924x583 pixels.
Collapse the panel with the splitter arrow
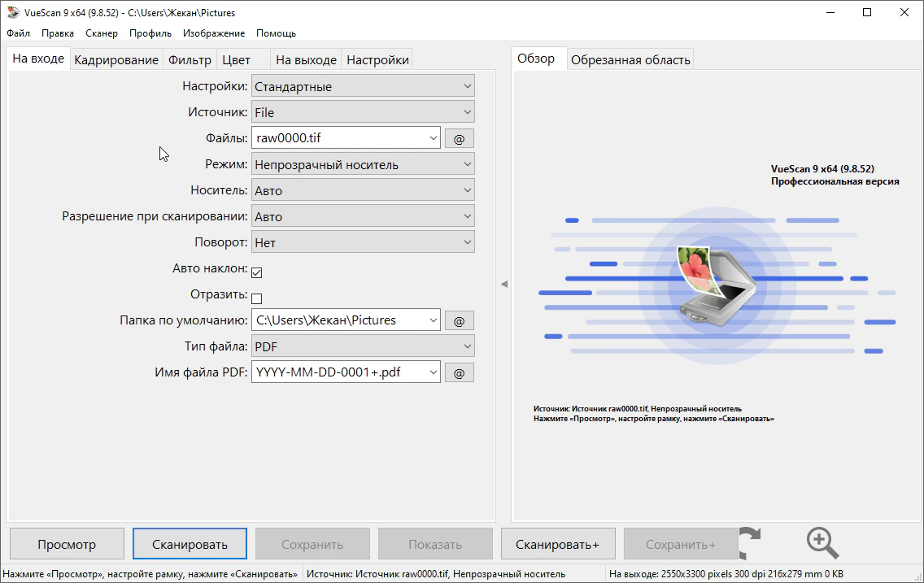[503, 284]
